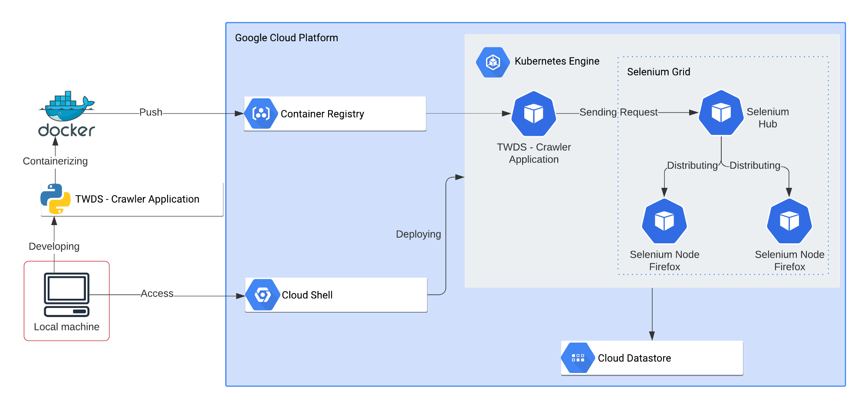Viewport: 868px width, 409px height.
Task: Click the left Selenium Node Firefox caption
Action: point(664,261)
